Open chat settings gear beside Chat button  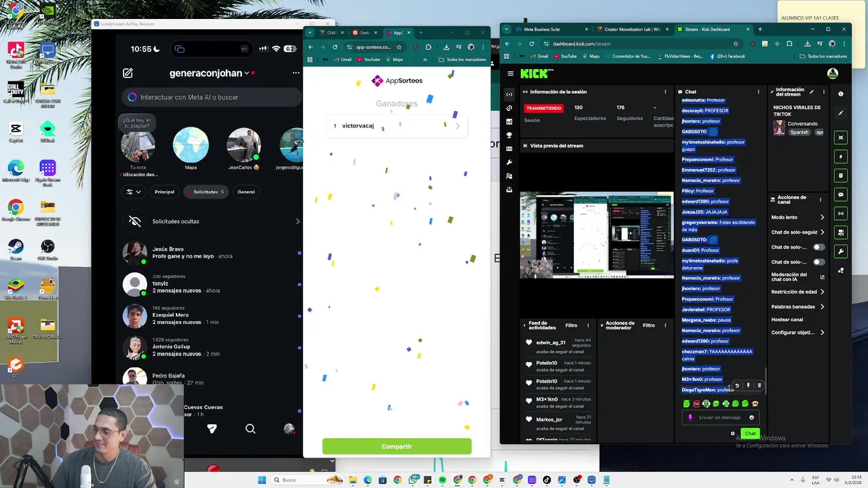732,433
